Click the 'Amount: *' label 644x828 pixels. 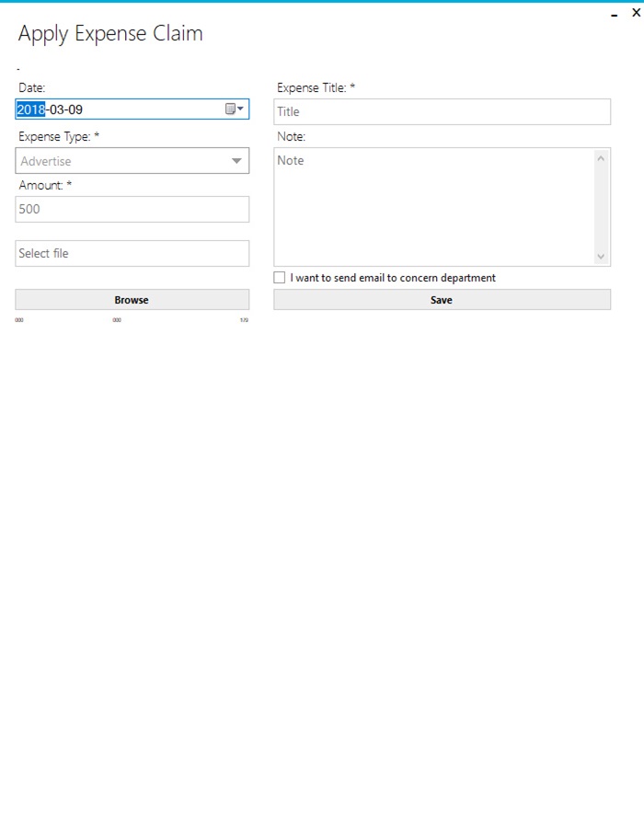[x=45, y=185]
